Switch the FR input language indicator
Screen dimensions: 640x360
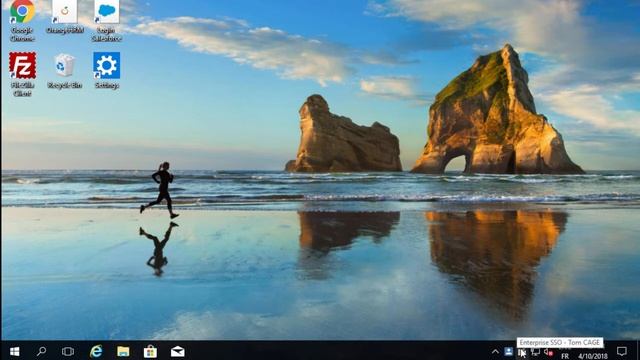(x=565, y=356)
